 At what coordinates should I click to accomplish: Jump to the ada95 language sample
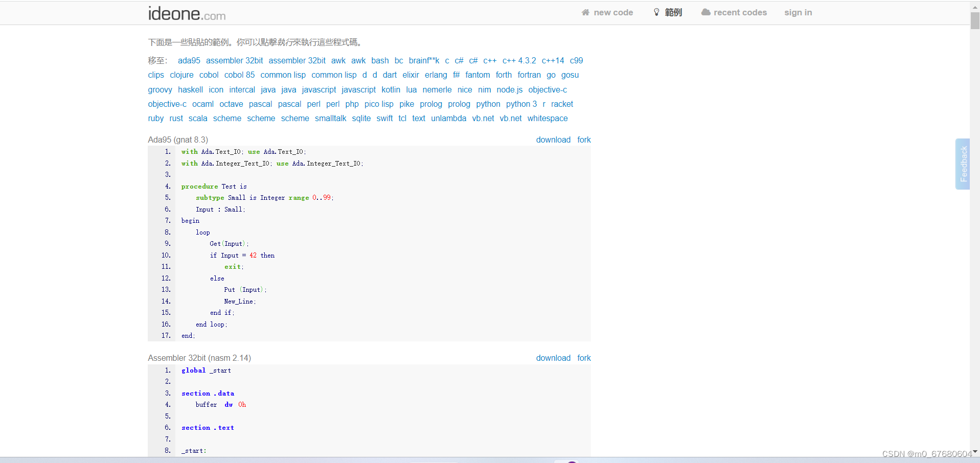pos(189,60)
